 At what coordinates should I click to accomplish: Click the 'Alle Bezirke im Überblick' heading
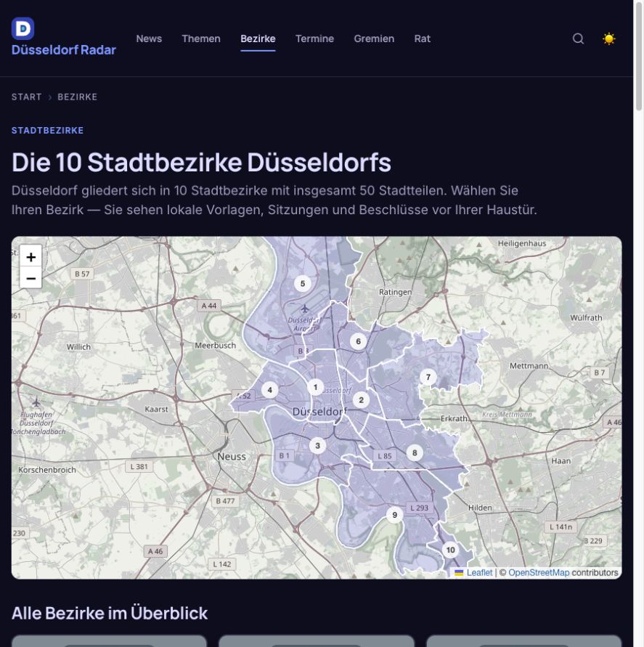tap(110, 613)
